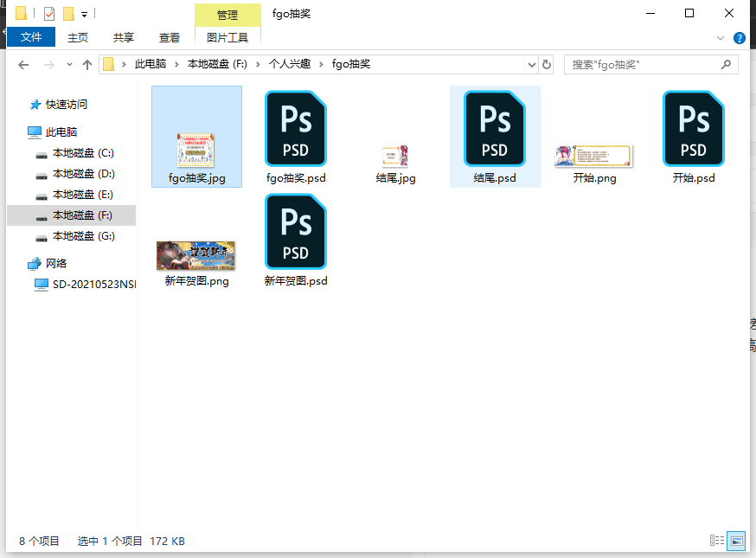Image resolution: width=756 pixels, height=558 pixels.
Task: Focus the 搜索"fgo抽奖" search box
Action: click(x=650, y=65)
